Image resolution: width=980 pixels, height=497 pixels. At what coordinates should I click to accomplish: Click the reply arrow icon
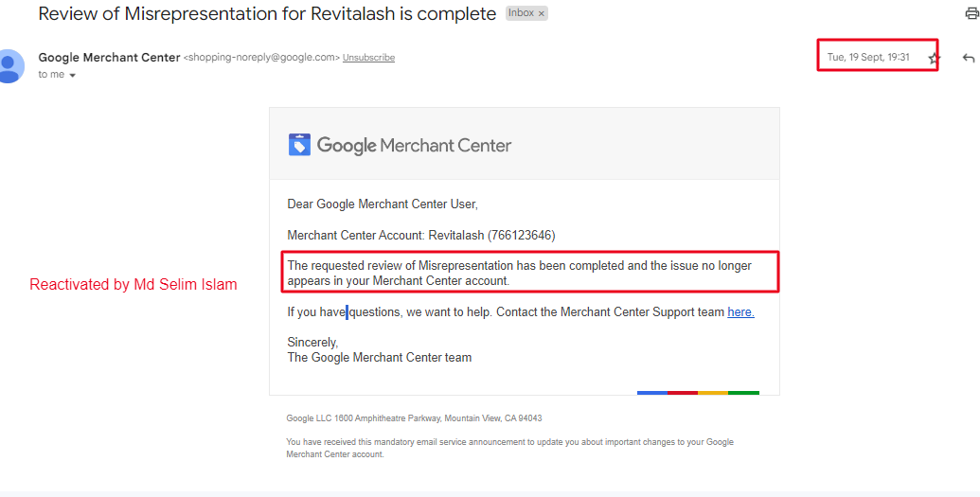968,59
